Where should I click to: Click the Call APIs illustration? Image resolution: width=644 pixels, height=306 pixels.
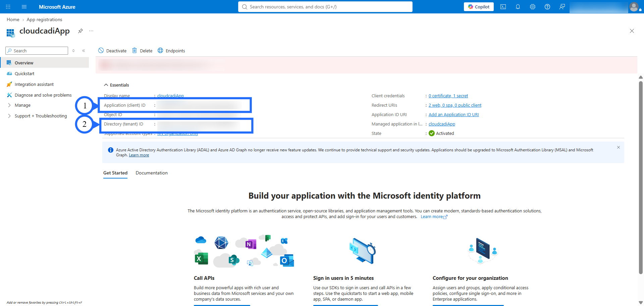(244, 251)
